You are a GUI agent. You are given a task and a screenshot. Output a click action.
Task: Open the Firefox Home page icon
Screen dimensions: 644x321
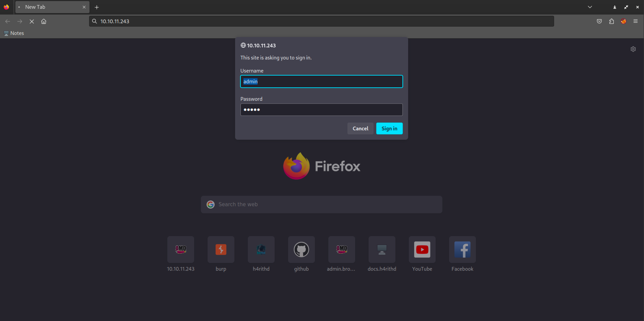pos(44,21)
